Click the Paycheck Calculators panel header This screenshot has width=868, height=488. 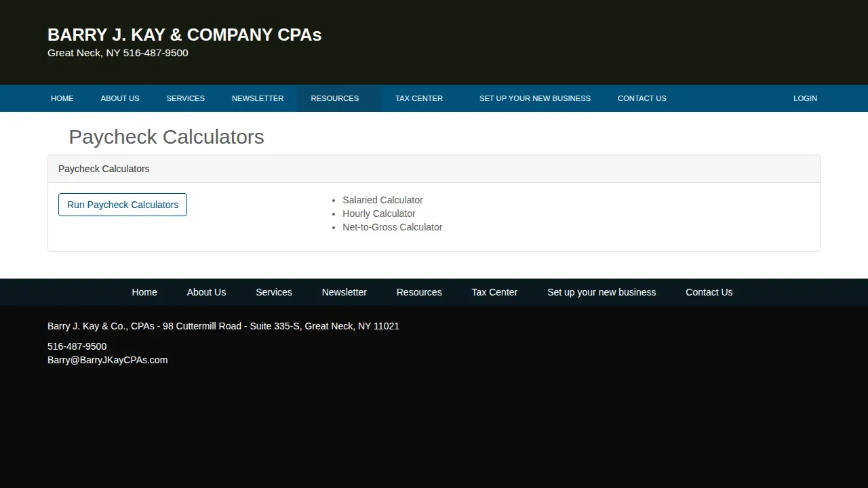[x=434, y=169]
